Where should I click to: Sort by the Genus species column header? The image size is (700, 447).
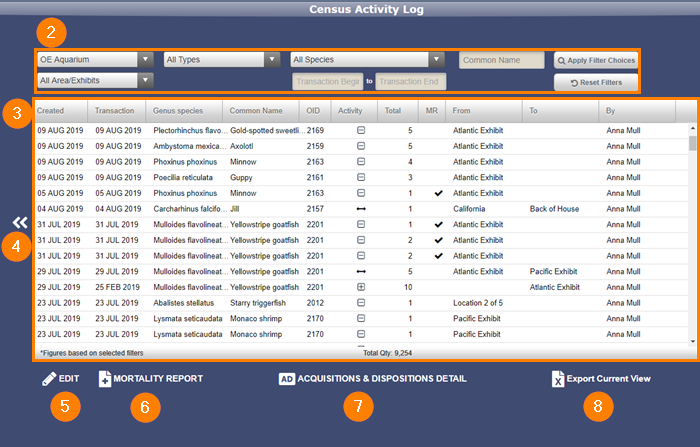coord(184,111)
